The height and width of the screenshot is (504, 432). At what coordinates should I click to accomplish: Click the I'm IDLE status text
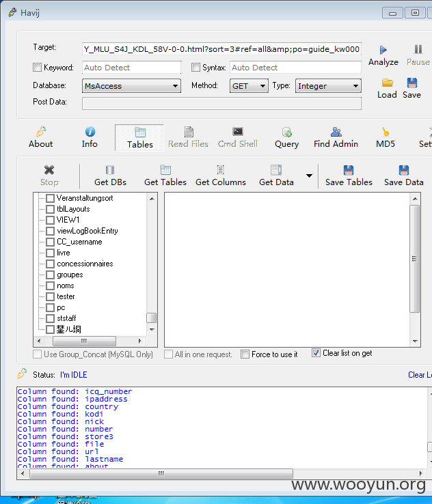point(73,375)
